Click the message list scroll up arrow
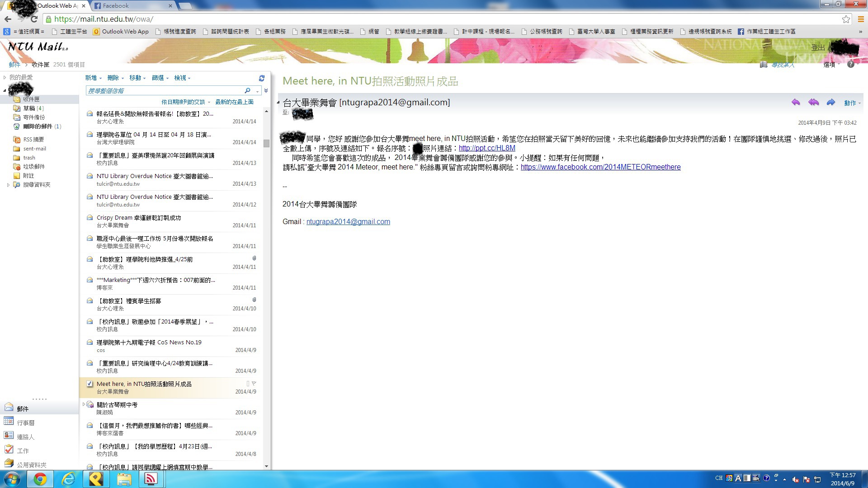868x488 pixels. [266, 111]
